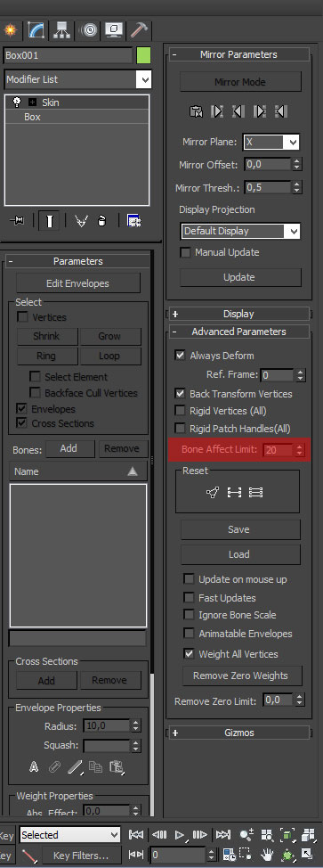
Task: Click envelope falloff curve icon
Action: (75, 767)
